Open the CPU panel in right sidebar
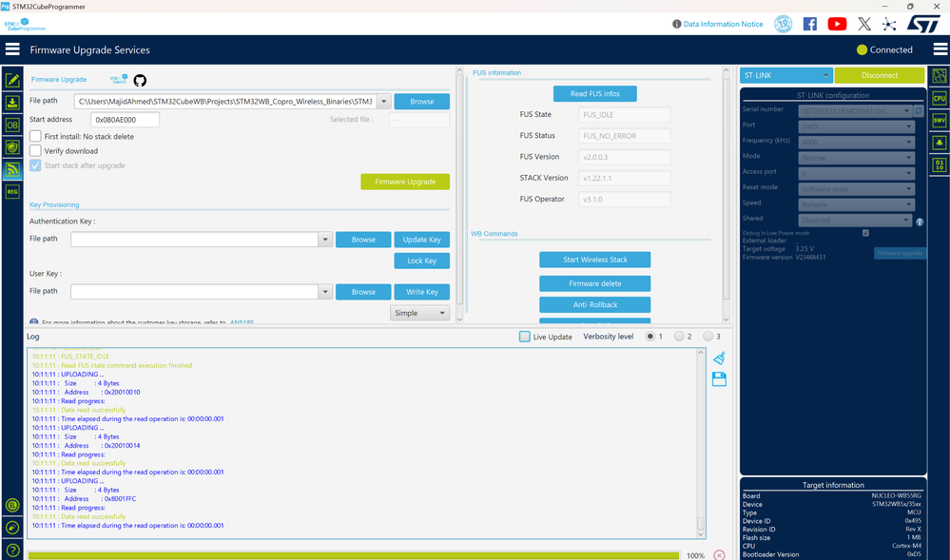The image size is (950, 560). [940, 98]
